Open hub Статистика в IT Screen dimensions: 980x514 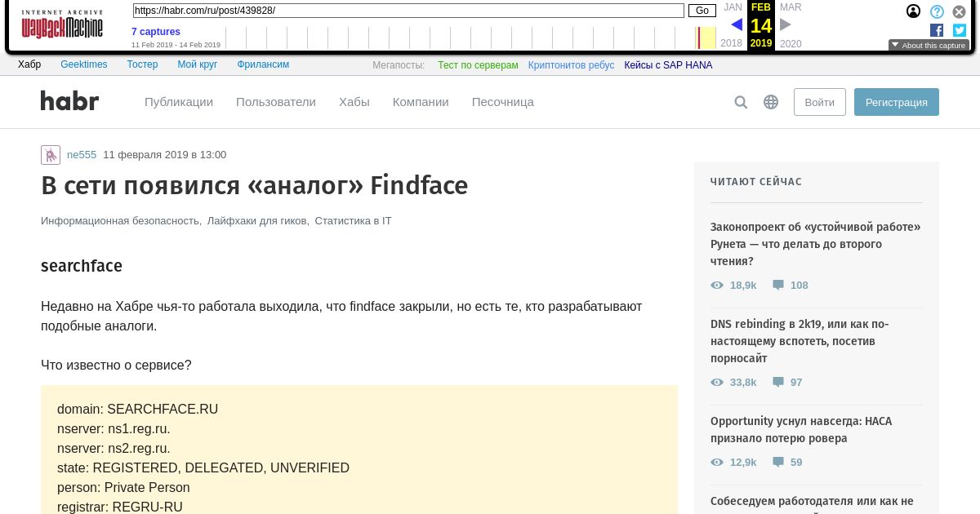353,221
